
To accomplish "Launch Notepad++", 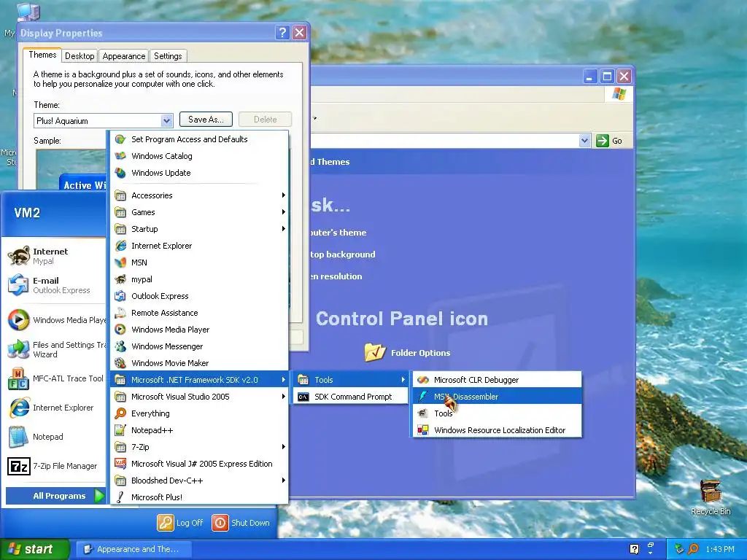I will (199, 430).
